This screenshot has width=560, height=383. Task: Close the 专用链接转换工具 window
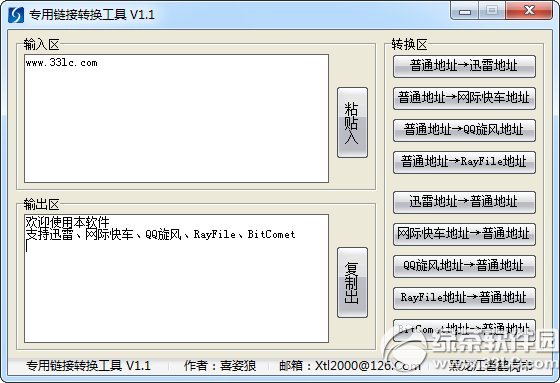[x=529, y=11]
